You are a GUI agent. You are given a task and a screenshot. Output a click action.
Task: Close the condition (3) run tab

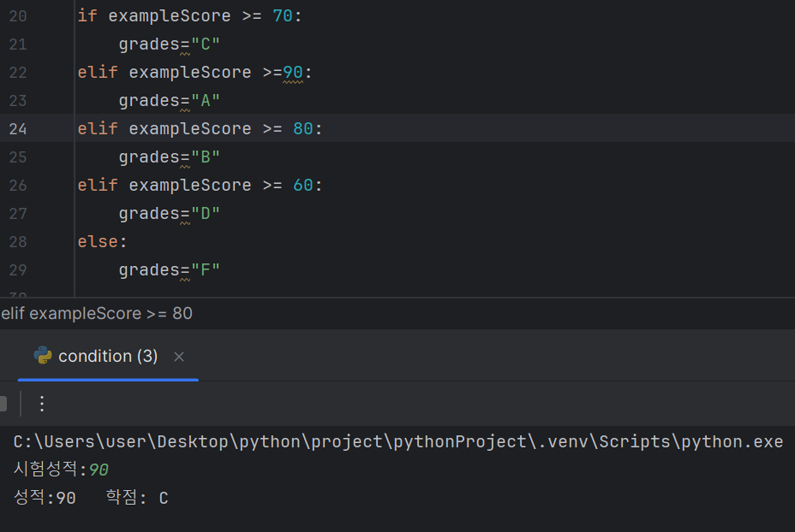click(179, 357)
